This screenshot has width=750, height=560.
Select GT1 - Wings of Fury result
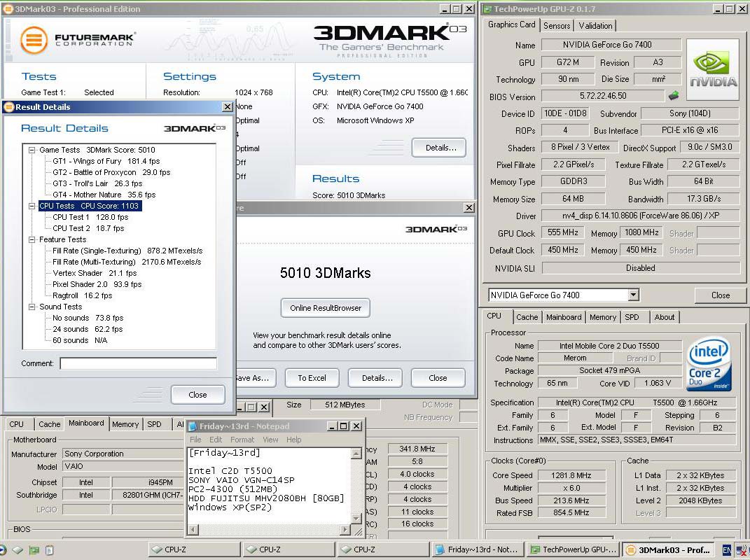coord(106,161)
